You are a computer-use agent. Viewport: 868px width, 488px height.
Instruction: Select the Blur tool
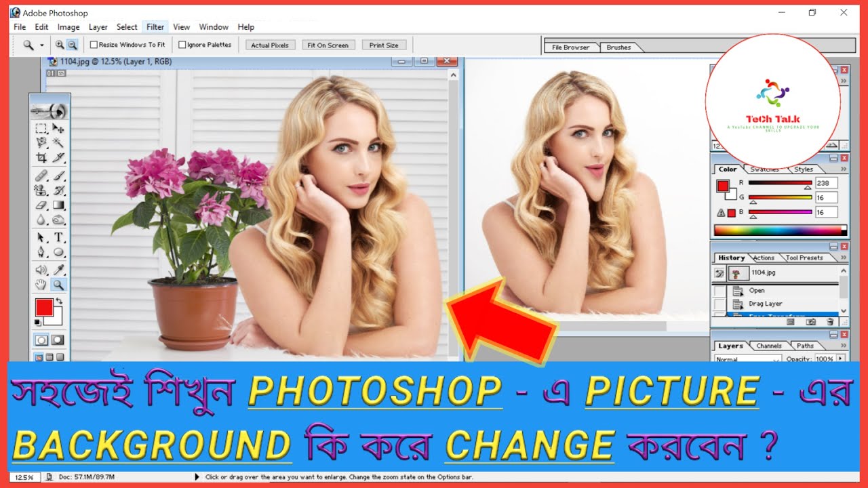tap(41, 220)
